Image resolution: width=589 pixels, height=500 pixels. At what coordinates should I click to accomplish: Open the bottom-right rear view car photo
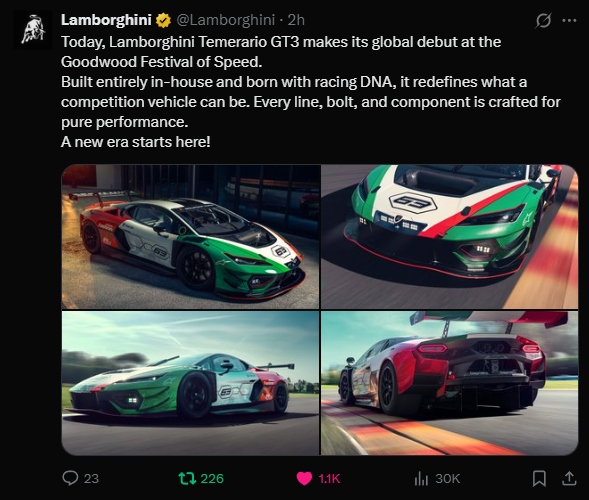(450, 383)
